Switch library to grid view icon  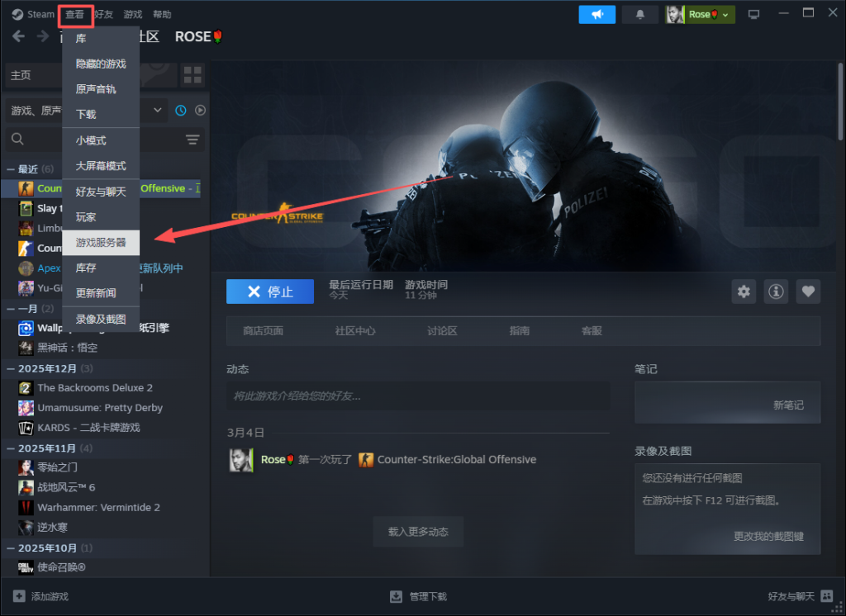(x=192, y=75)
